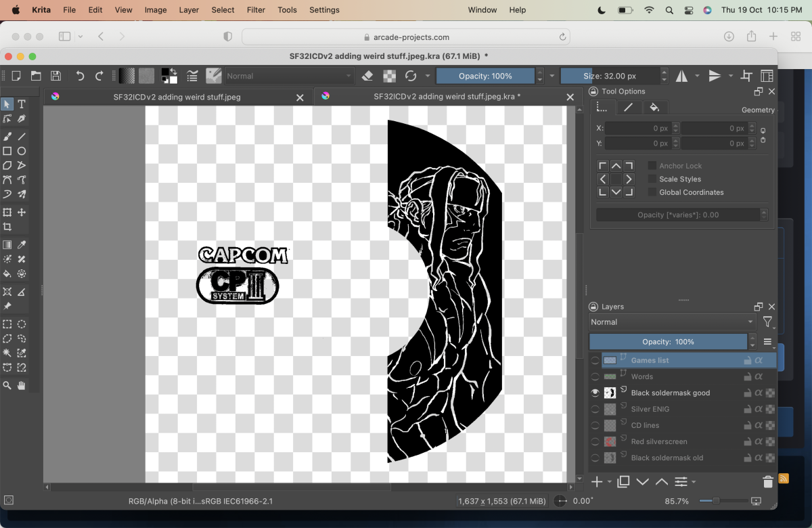The height and width of the screenshot is (528, 812).
Task: Create a new document from toolbar
Action: pos(16,76)
